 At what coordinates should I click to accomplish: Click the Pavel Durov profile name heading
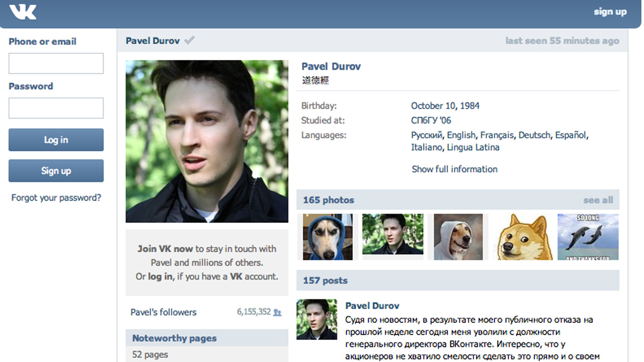(x=331, y=66)
